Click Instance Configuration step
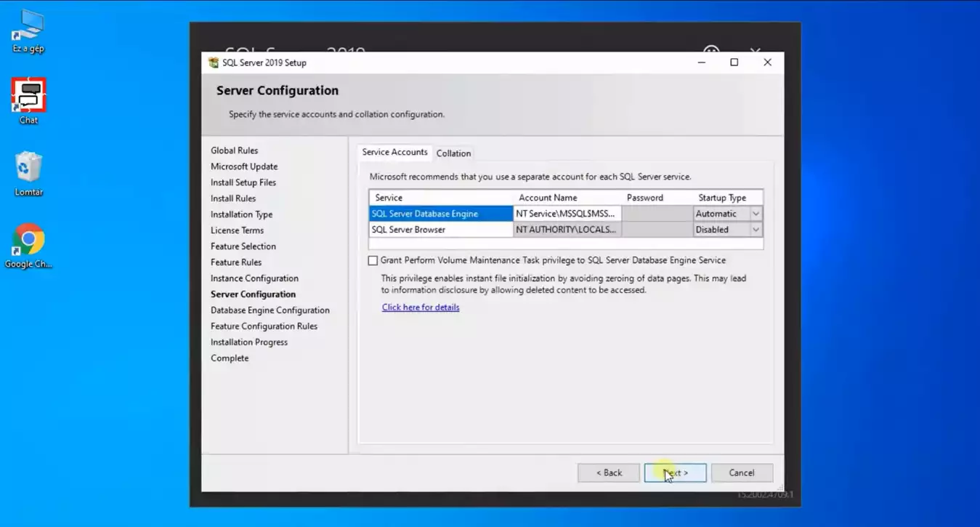980x527 pixels. coord(254,278)
